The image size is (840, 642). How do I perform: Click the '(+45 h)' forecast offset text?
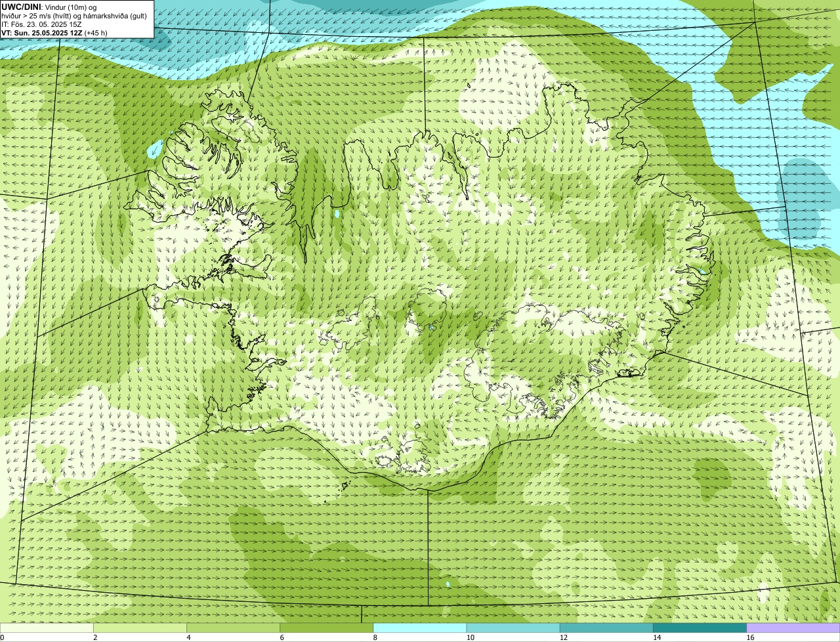pos(96,33)
